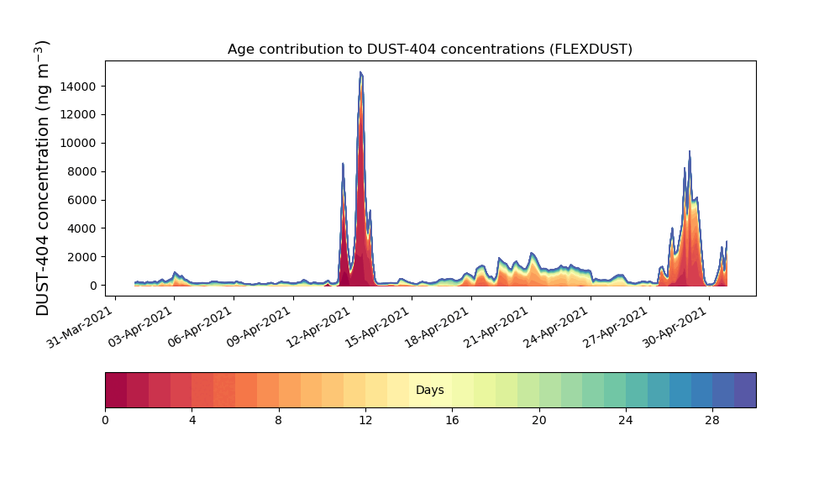Click the colorbar tick label 20
Screen dimensions: 840x504
click(x=538, y=419)
